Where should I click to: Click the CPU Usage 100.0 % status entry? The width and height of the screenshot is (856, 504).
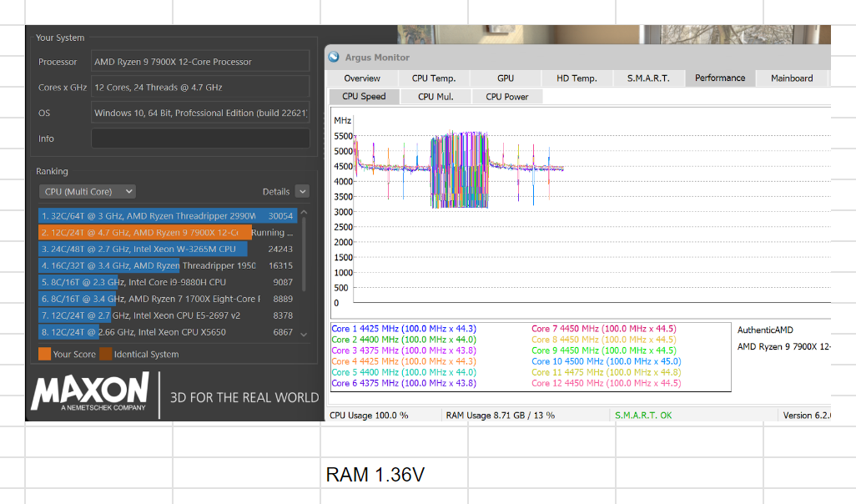click(369, 416)
